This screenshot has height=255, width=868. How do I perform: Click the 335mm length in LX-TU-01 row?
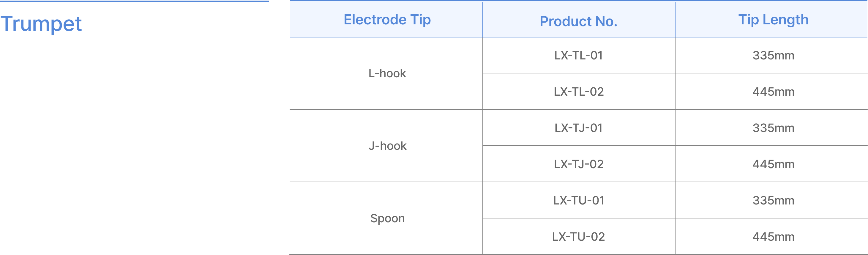773,200
